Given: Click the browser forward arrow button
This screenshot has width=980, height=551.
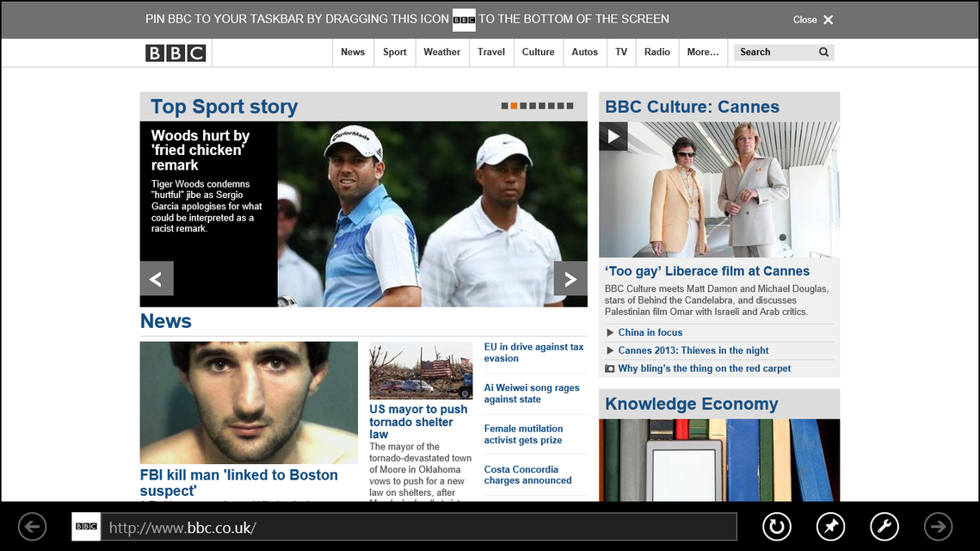Looking at the screenshot, I should click(x=938, y=527).
